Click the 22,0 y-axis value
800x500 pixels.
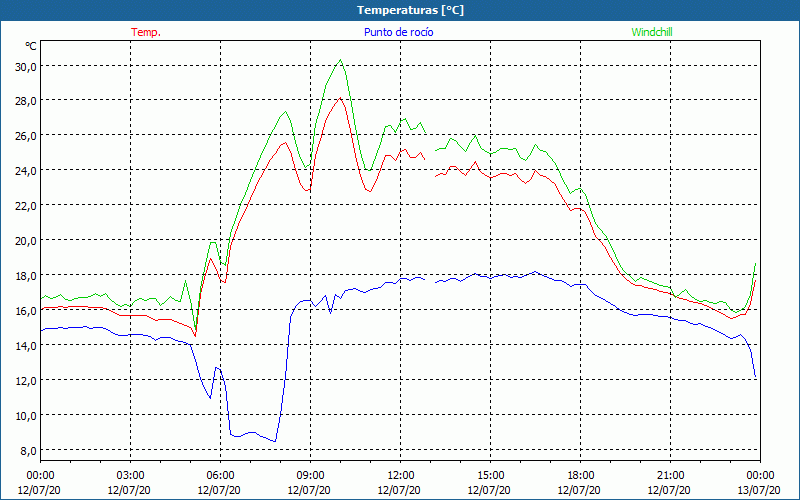click(26, 206)
